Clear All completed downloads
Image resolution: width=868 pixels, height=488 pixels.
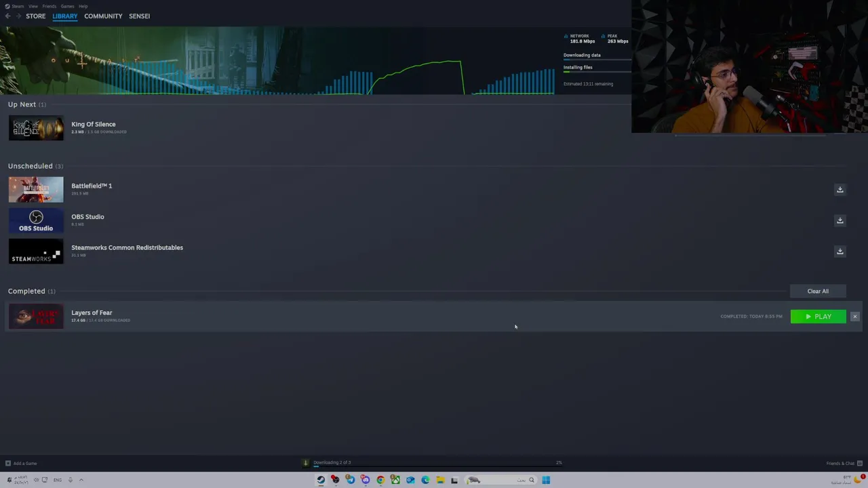pos(818,291)
